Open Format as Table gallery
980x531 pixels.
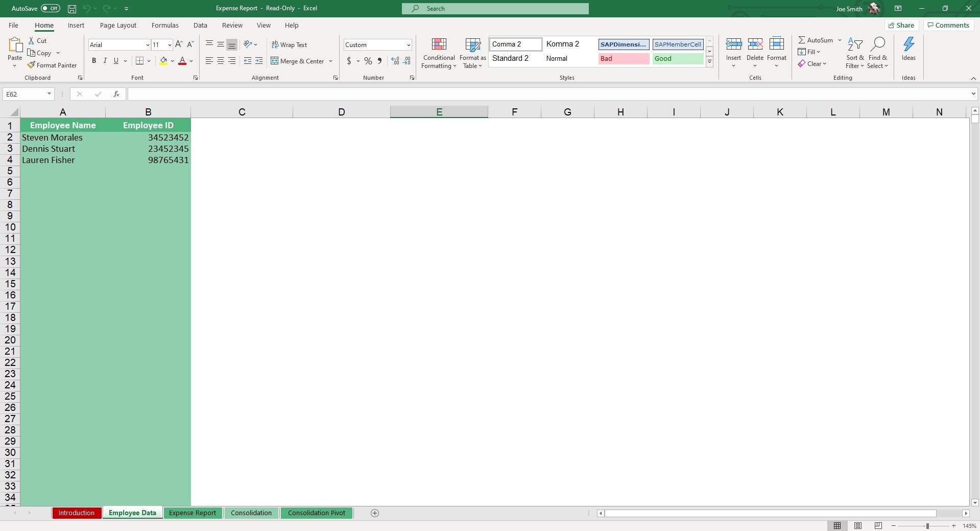(472, 53)
